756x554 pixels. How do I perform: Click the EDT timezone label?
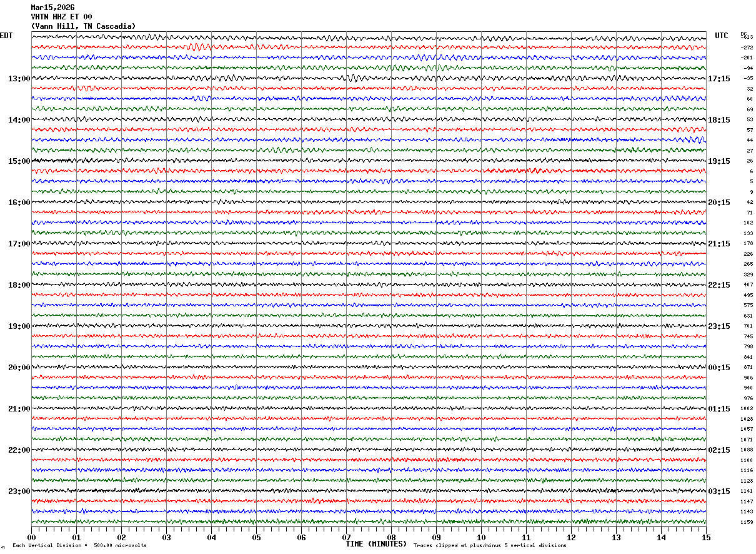(x=6, y=36)
